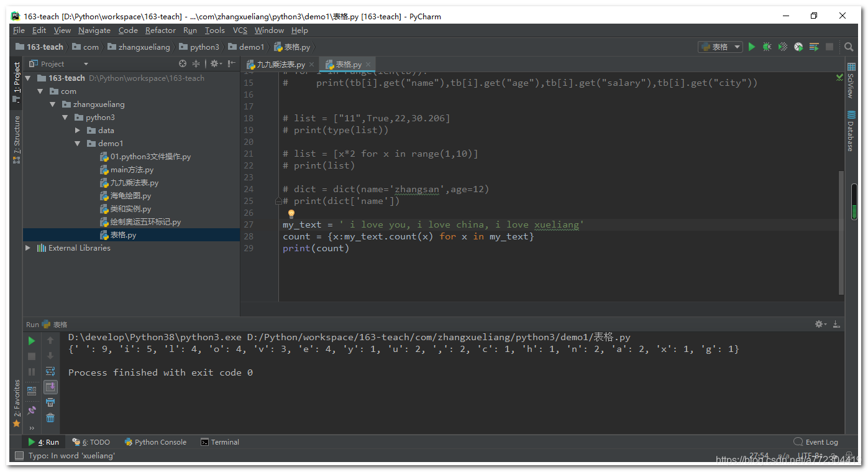Click the concurrency diagram run icon
The width and height of the screenshot is (868, 472).
coord(814,47)
